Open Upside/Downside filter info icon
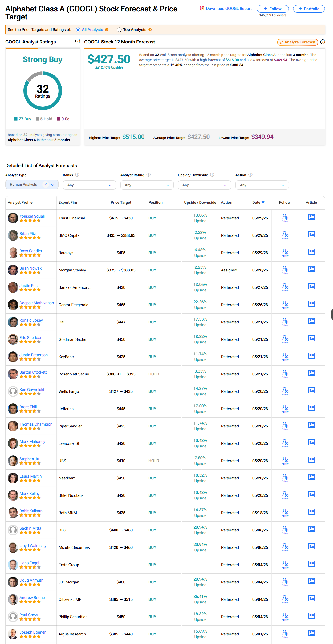 (212, 175)
